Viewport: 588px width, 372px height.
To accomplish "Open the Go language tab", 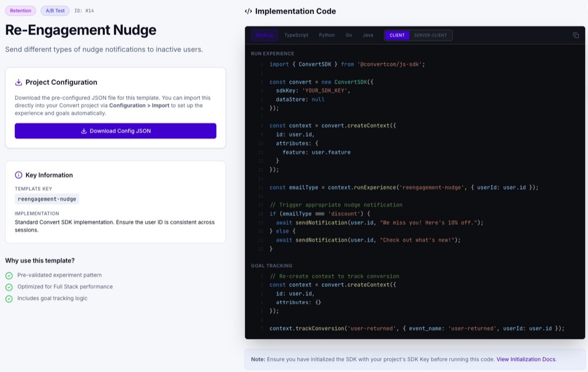I will click(349, 35).
